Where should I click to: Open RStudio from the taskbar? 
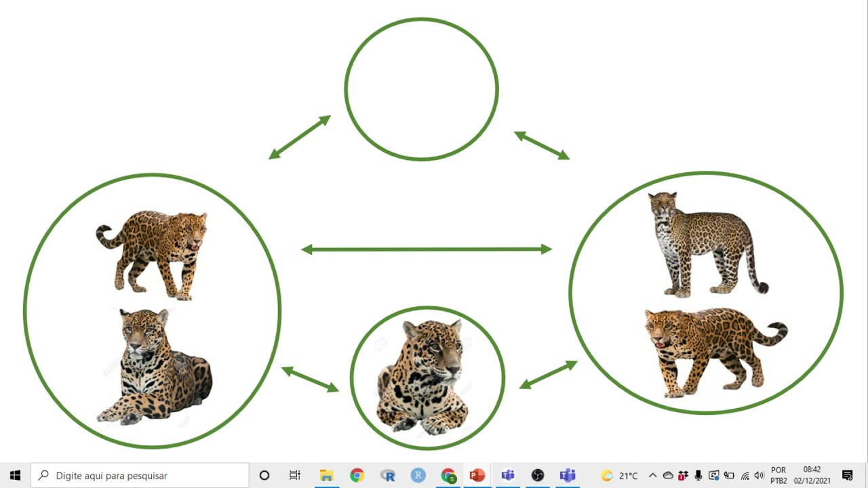(x=418, y=475)
